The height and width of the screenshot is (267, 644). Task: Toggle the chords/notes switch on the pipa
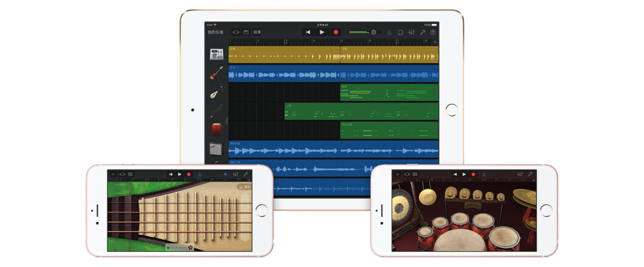244,187
